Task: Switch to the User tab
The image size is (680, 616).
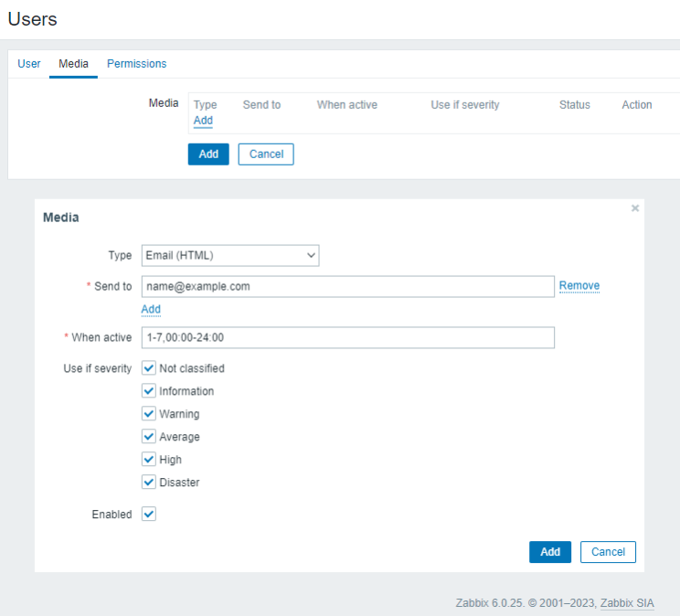Action: [29, 64]
